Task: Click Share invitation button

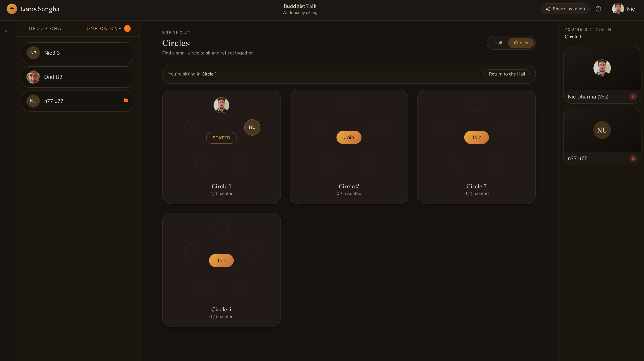Action: [565, 9]
